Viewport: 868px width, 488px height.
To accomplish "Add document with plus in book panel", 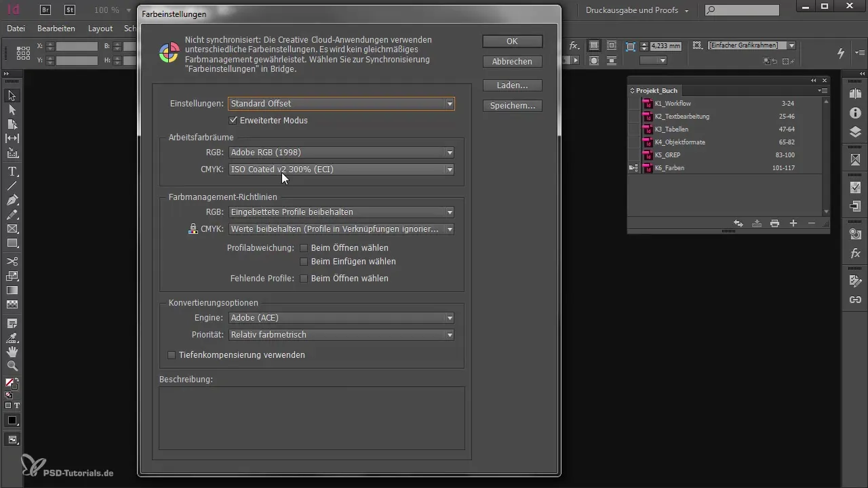I will (x=793, y=224).
